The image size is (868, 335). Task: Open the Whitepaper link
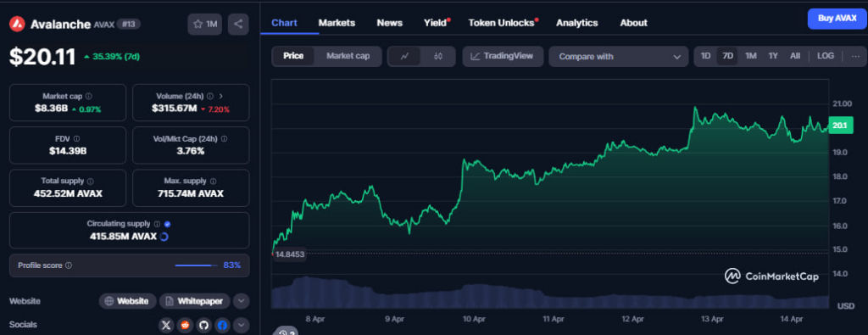[x=195, y=301]
